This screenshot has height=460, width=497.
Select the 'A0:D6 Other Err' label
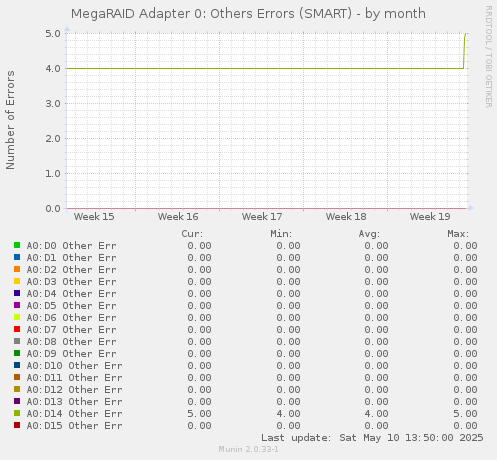coord(71,318)
